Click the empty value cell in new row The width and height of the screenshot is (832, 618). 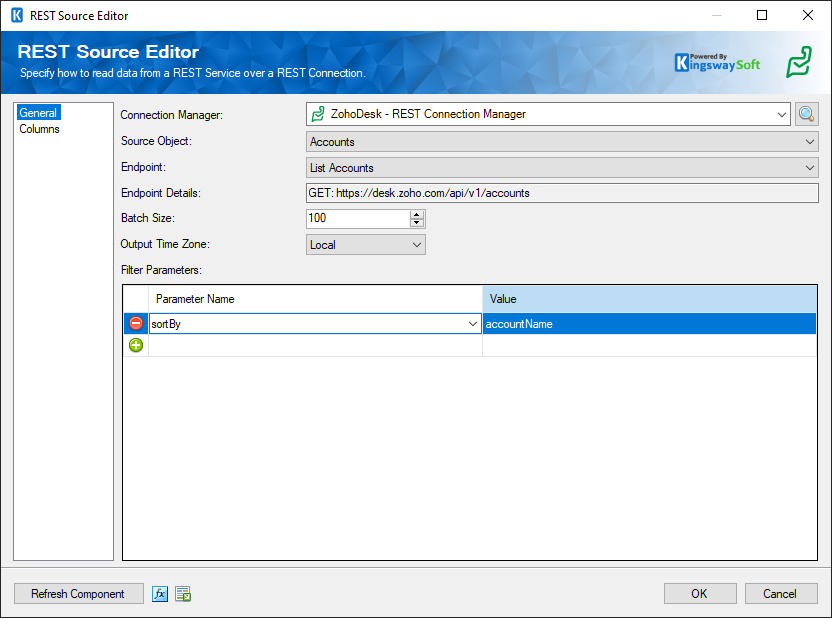(x=649, y=345)
